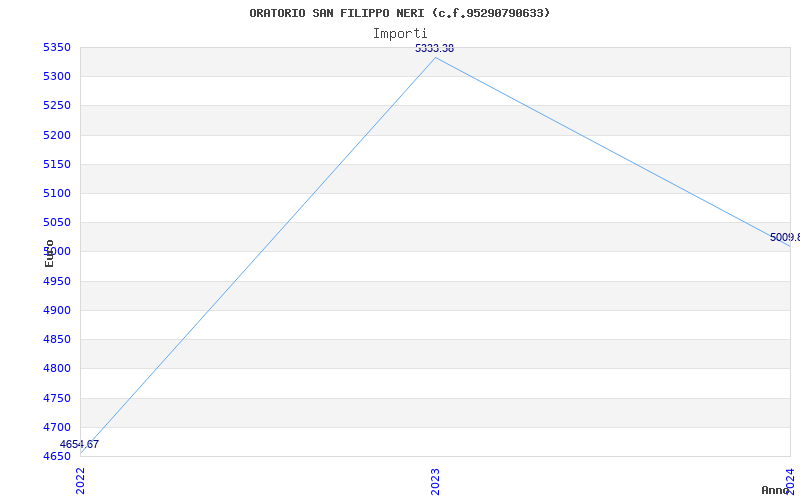Select the 2024 x-axis label
The image size is (800, 500).
click(x=790, y=481)
